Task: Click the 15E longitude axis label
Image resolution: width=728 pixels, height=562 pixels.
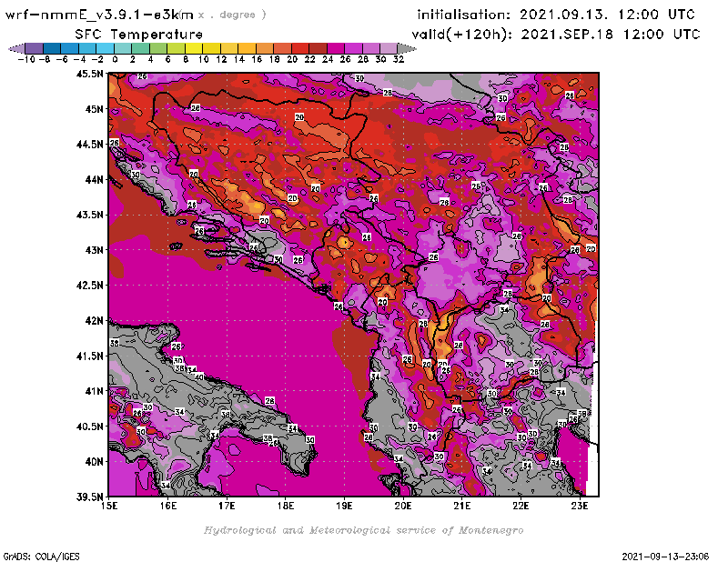Action: [x=109, y=506]
